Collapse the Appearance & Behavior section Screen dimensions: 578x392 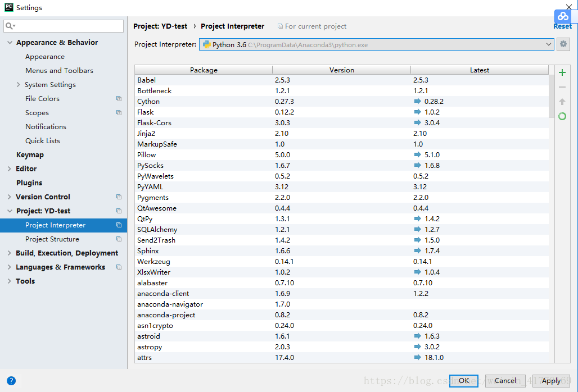click(x=10, y=43)
